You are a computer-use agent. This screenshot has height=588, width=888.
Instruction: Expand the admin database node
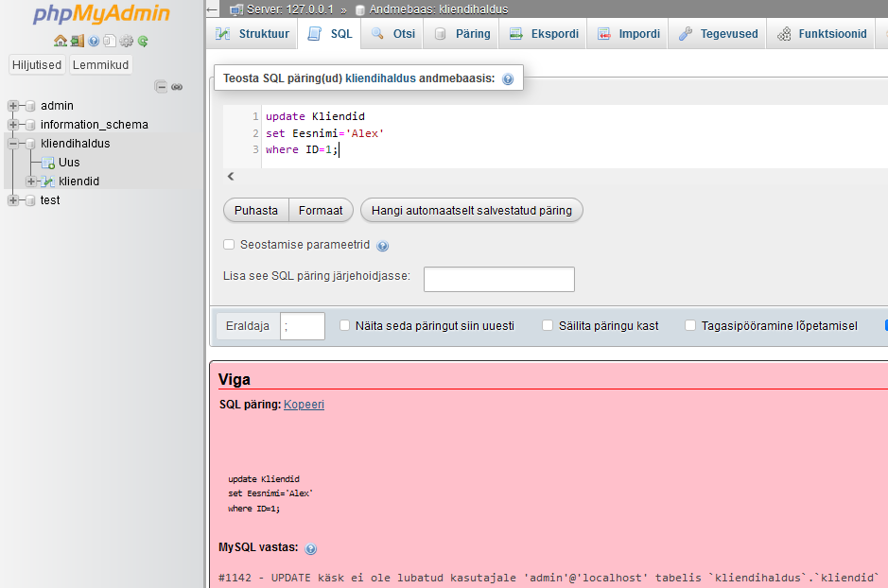tap(13, 106)
